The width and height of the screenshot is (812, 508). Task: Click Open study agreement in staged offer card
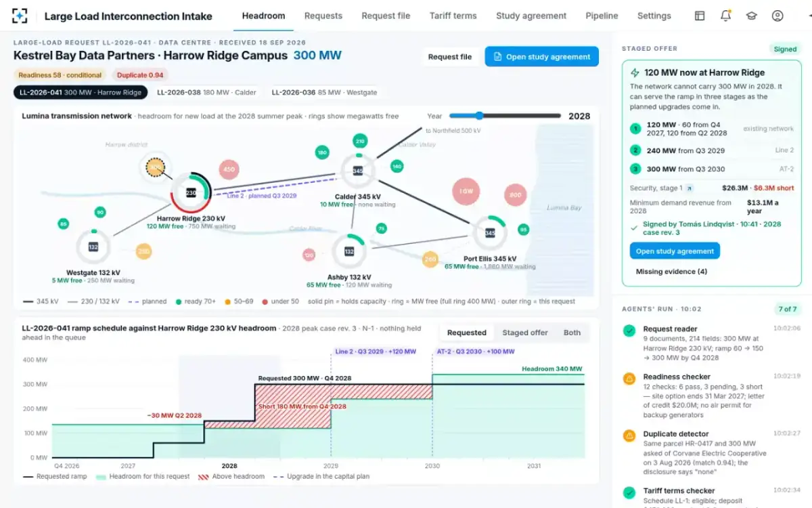pyautogui.click(x=675, y=251)
